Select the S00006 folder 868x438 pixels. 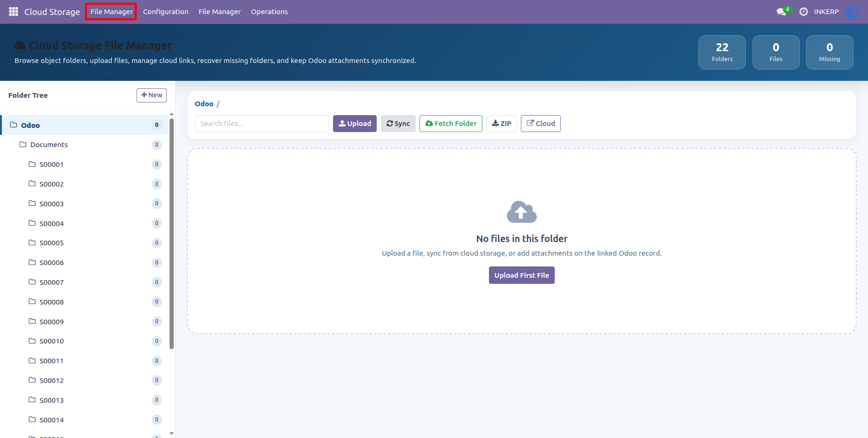pyautogui.click(x=85, y=262)
